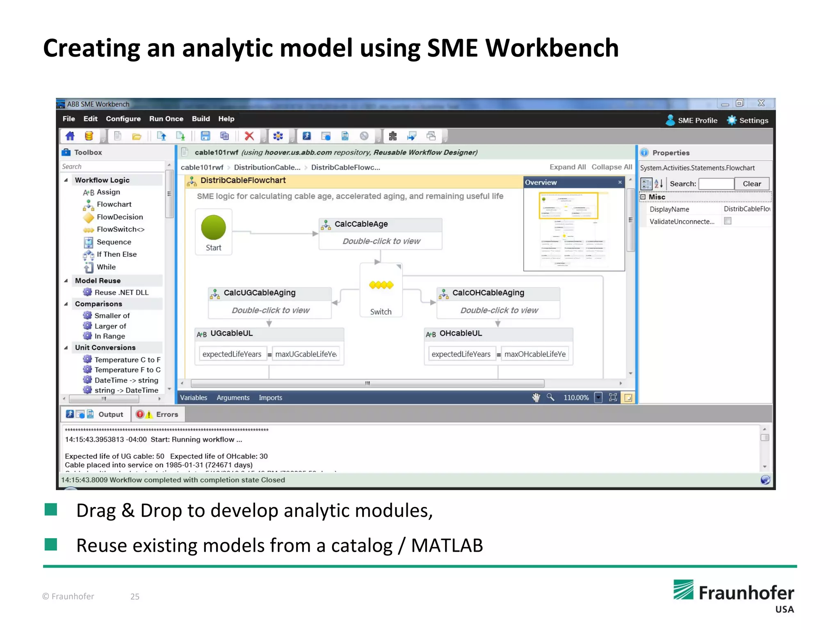Click the Properties search input field
This screenshot has width=840, height=630.
716,184
